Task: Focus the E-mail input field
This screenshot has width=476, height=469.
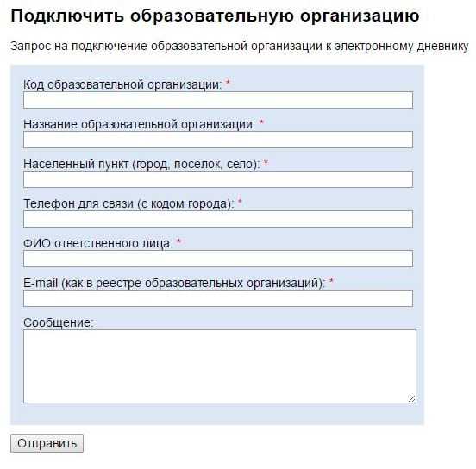Action: pyautogui.click(x=218, y=298)
